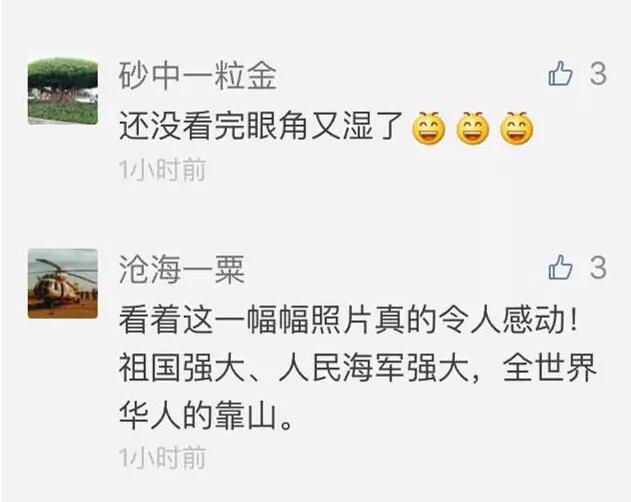Viewport: 631px width, 502px height.
Task: Click the phrase 祖国强大 in second comment
Action: [182, 368]
